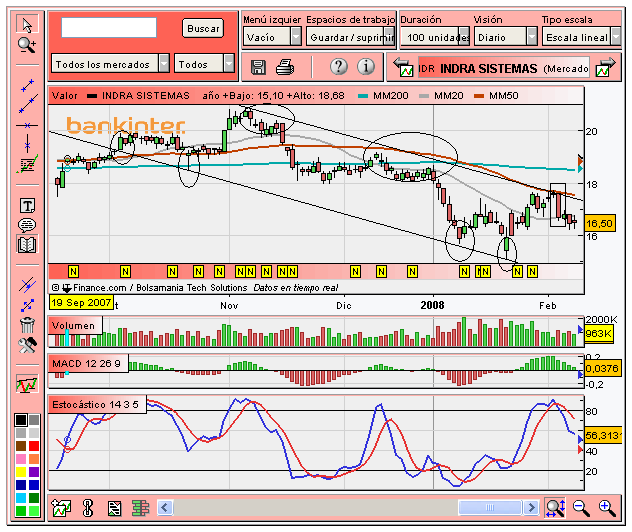This screenshot has width=632, height=532.
Task: Click the bottom-left chart with arrows icon
Action: coord(61,508)
